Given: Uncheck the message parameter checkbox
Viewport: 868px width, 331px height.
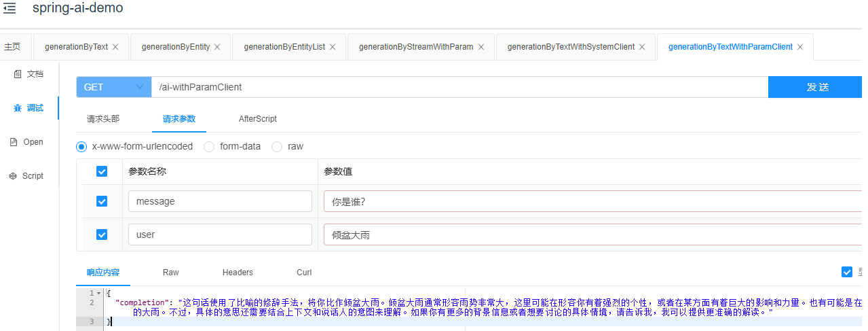Looking at the screenshot, I should (102, 201).
